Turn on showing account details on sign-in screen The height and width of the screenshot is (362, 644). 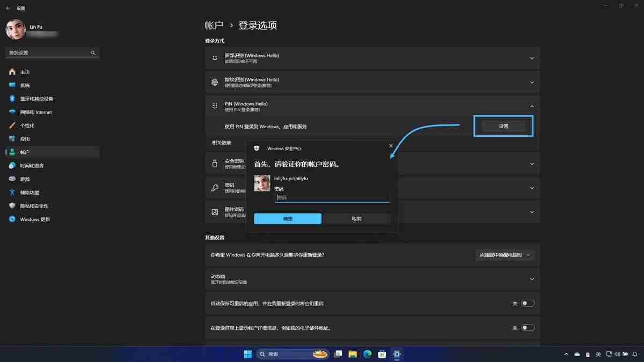(528, 327)
